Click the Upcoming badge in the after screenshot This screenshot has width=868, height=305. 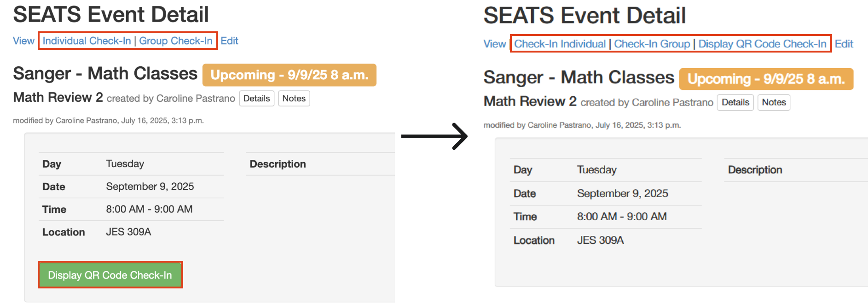(766, 79)
